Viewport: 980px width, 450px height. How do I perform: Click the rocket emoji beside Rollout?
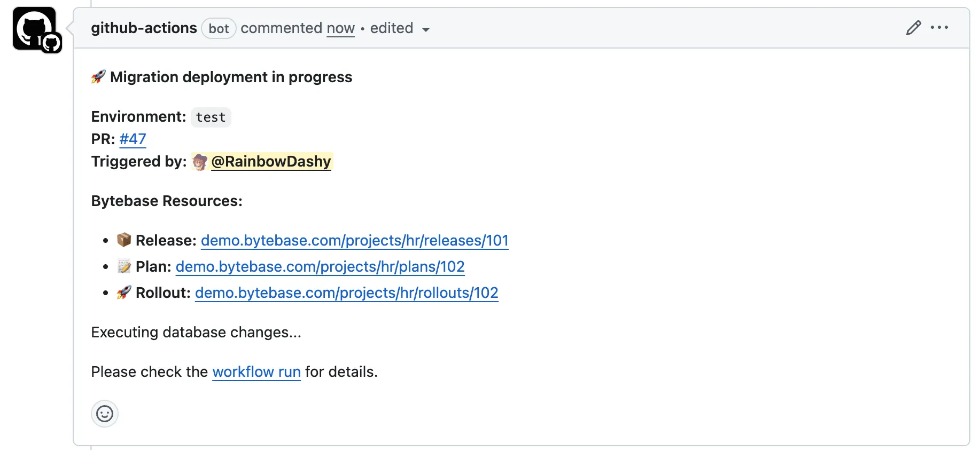click(x=124, y=293)
